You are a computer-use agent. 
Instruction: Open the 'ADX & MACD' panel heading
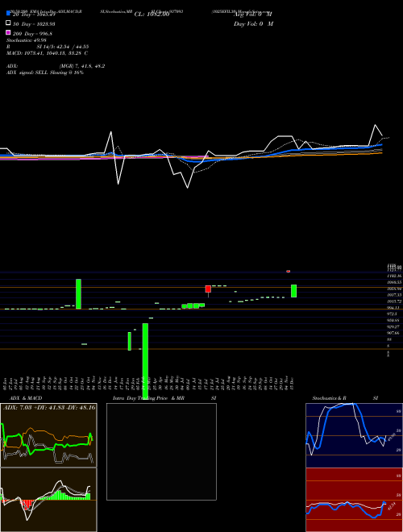(x=26, y=398)
